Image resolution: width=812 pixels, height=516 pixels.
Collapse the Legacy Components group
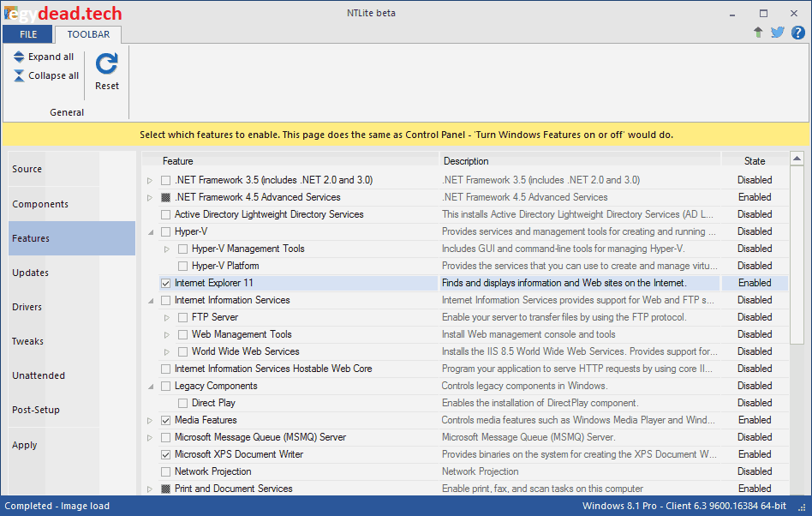coord(151,386)
